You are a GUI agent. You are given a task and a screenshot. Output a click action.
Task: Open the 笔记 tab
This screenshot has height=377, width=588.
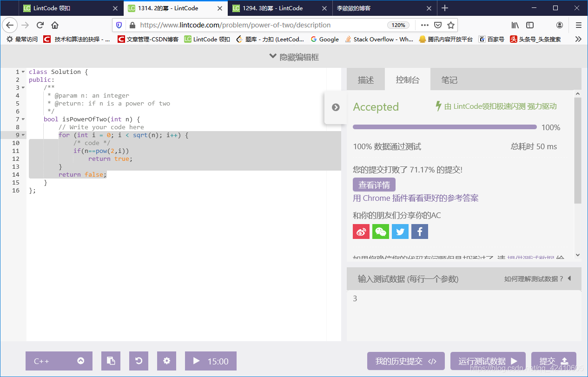coord(449,79)
